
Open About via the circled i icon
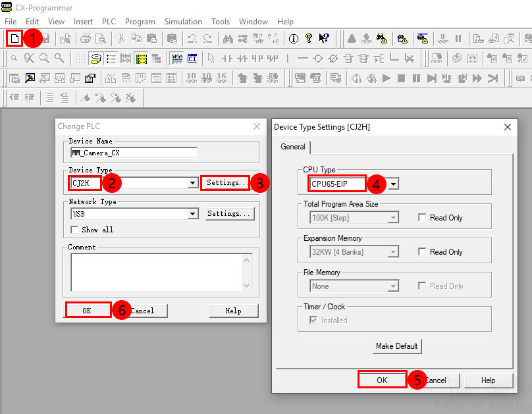[x=294, y=39]
